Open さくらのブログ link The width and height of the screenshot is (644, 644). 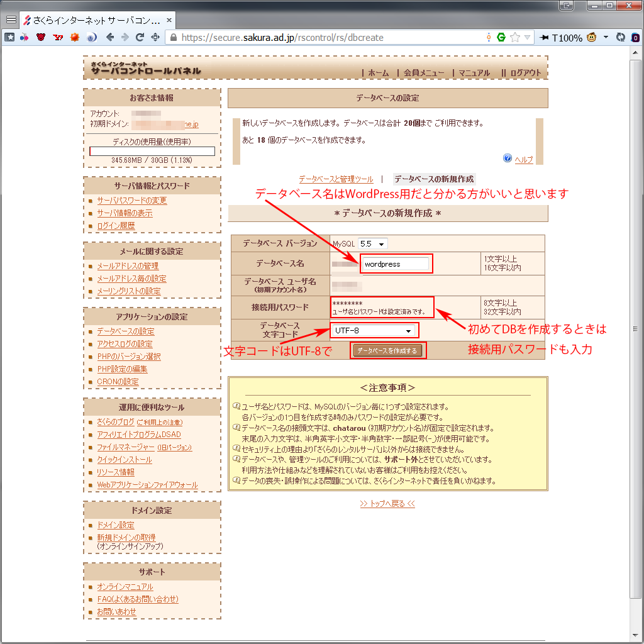click(x=116, y=422)
